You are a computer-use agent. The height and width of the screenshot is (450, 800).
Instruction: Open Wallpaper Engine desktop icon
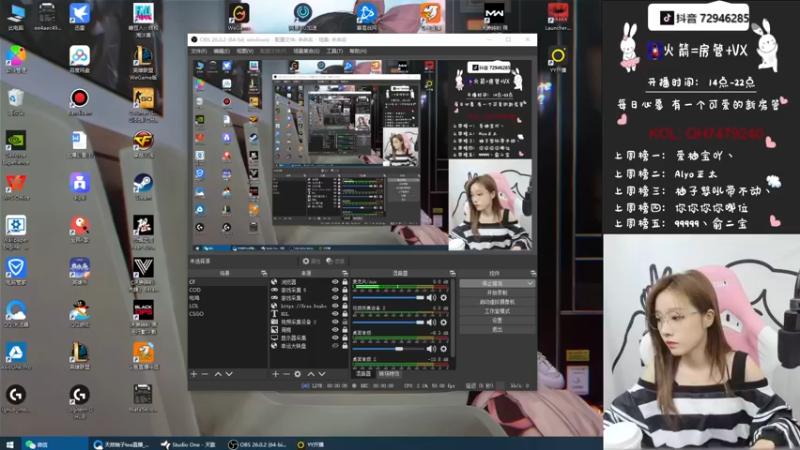click(x=16, y=232)
